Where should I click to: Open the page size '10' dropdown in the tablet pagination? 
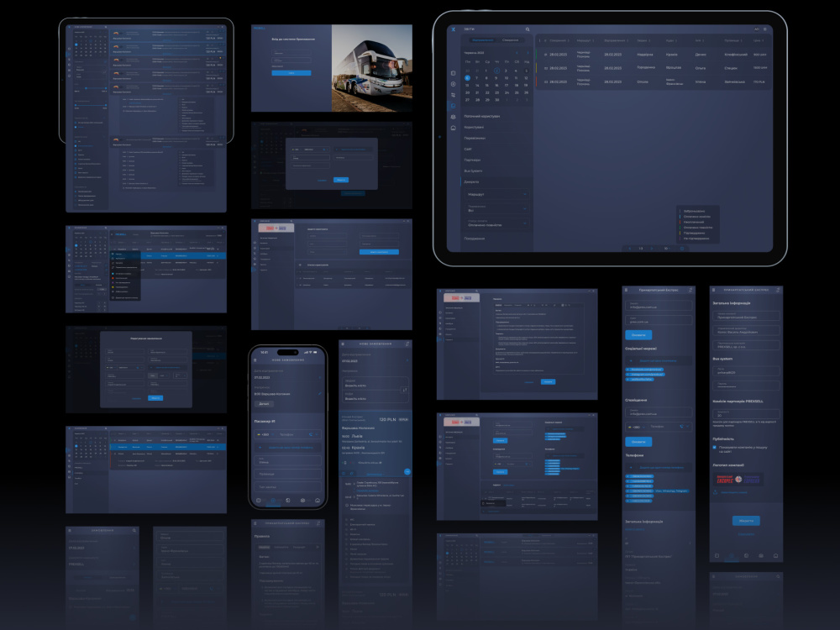(667, 249)
